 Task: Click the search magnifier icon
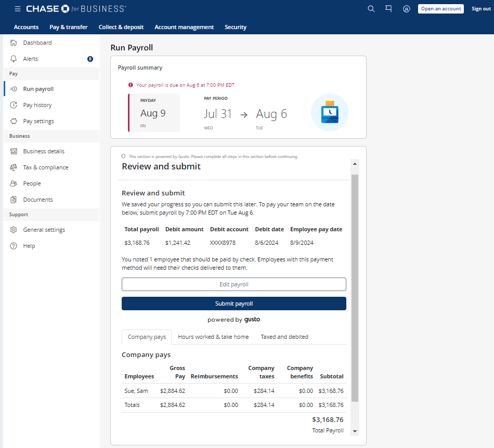[x=371, y=9]
